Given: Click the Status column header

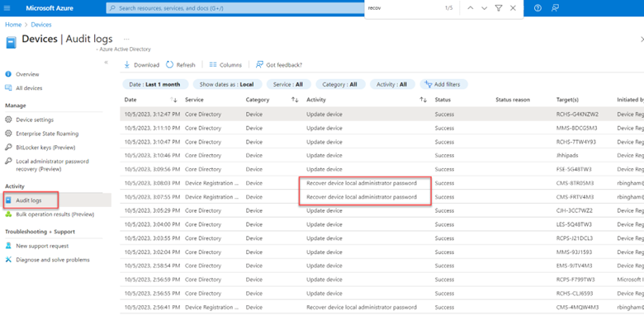Looking at the screenshot, I should 443,100.
